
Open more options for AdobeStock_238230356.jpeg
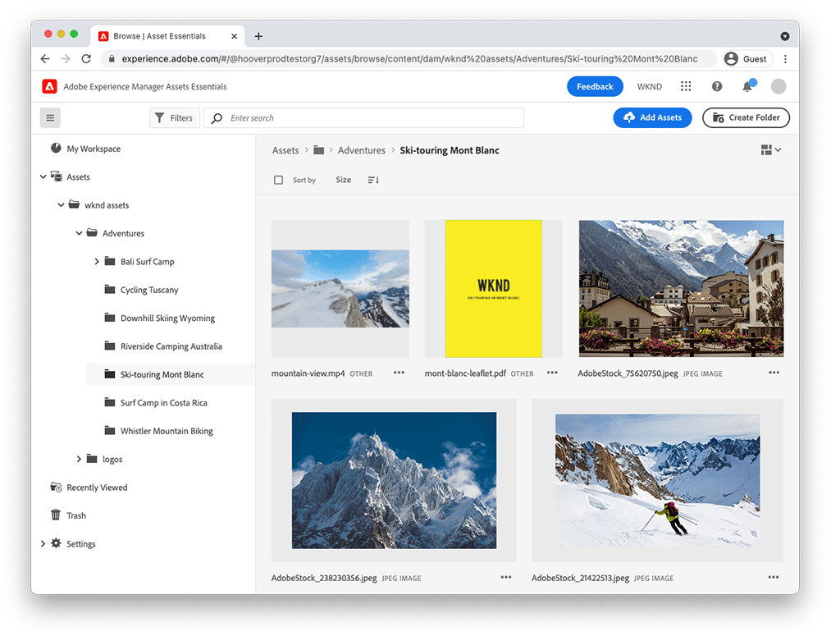coord(505,577)
